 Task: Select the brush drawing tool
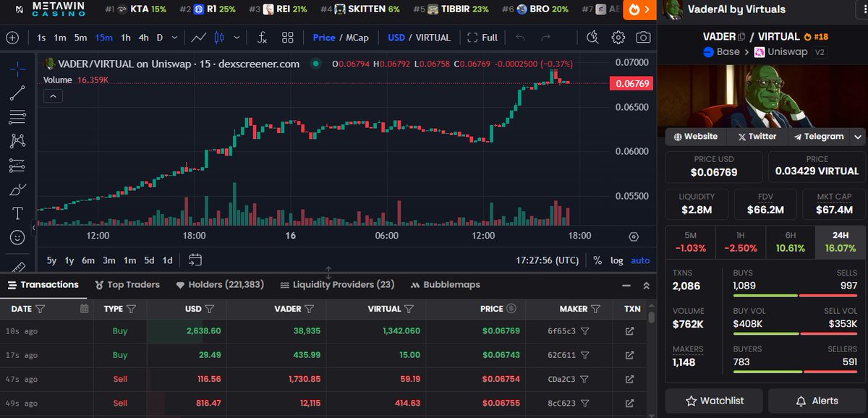(x=16, y=189)
